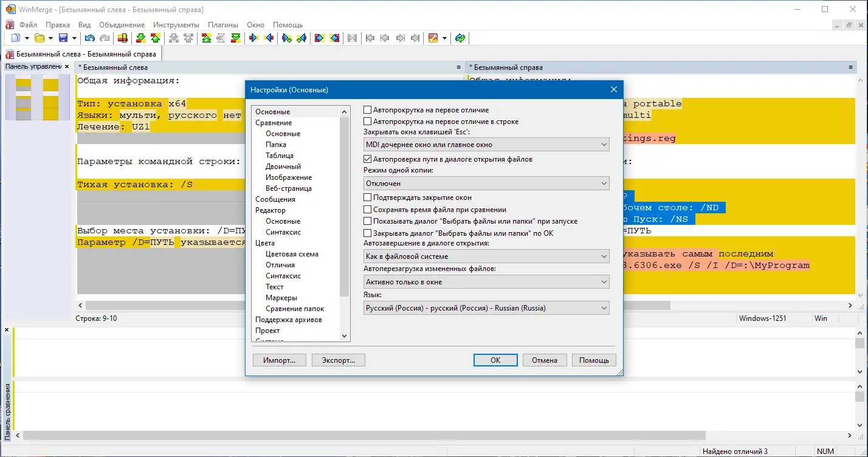This screenshot has width=868, height=457.
Task: Select Поддержка архивов in settings tree
Action: (289, 320)
